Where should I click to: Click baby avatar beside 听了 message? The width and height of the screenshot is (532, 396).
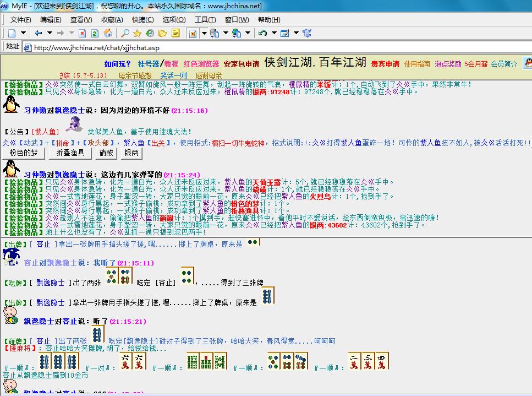(10, 315)
